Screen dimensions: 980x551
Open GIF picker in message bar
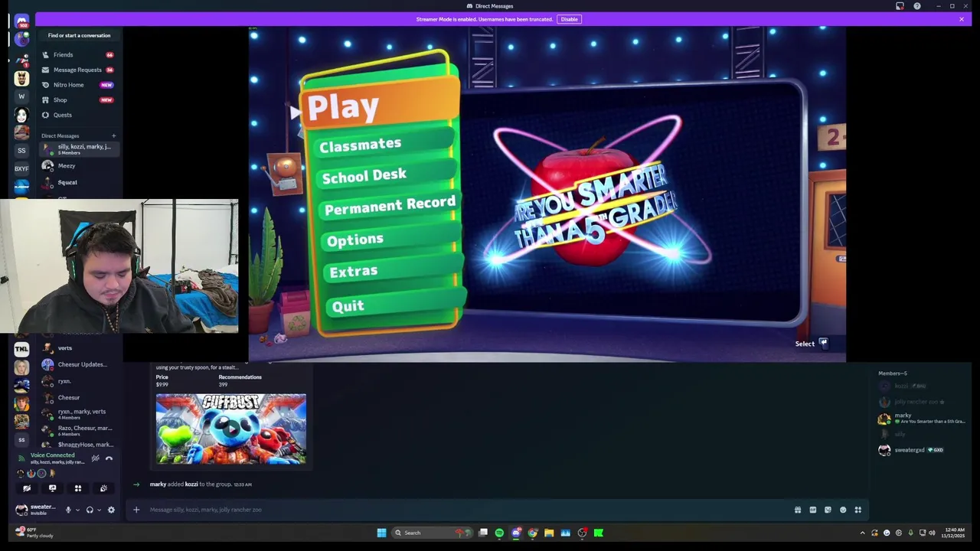tap(813, 510)
